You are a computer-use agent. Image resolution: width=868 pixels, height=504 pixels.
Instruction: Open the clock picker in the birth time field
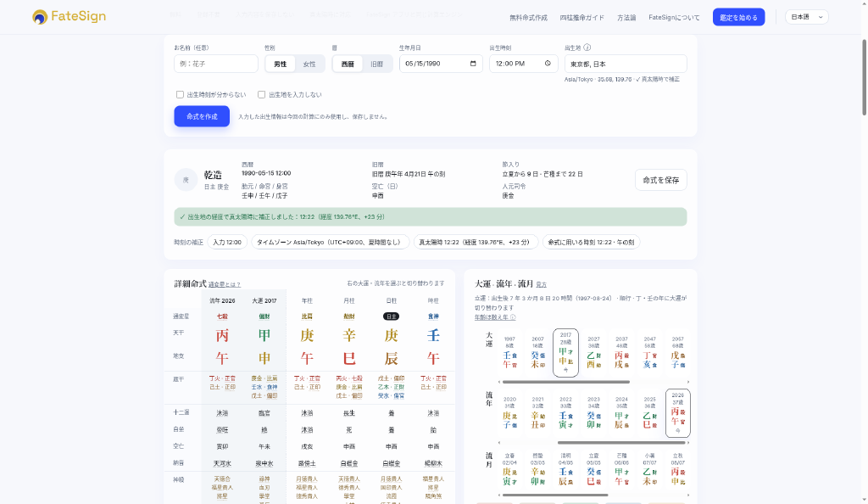pos(548,64)
